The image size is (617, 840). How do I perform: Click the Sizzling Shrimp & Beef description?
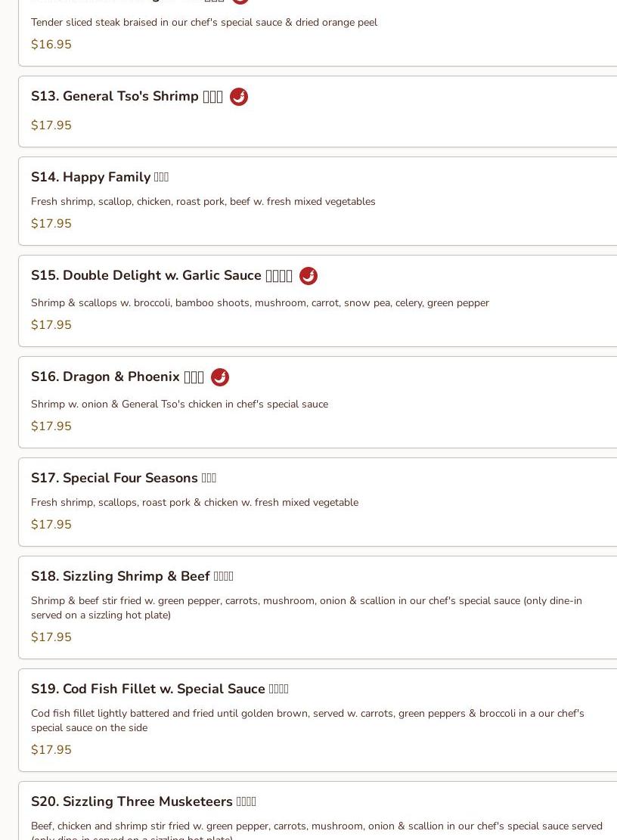click(x=306, y=607)
